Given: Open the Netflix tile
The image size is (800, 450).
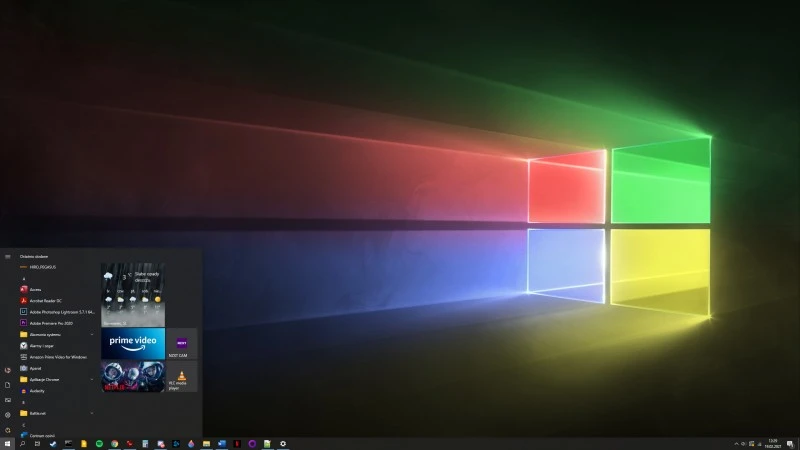Looking at the screenshot, I should (x=133, y=377).
